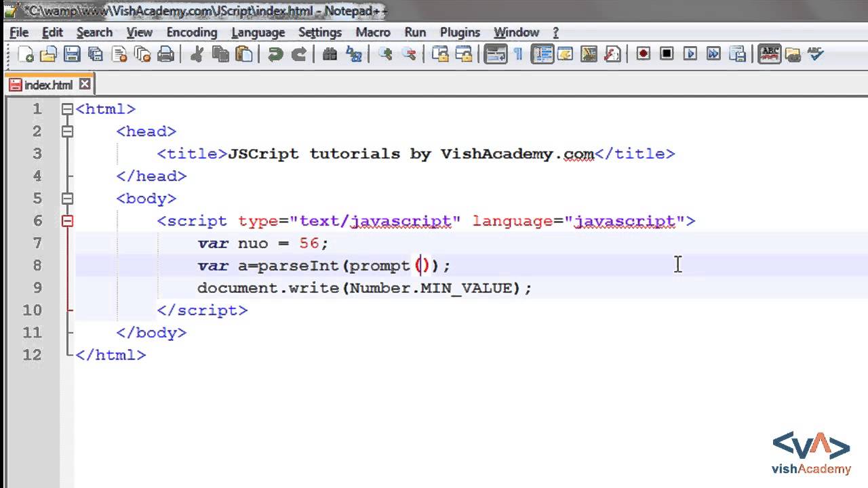Image resolution: width=868 pixels, height=488 pixels.
Task: Close the index.html tab with its X
Action: 84,84
